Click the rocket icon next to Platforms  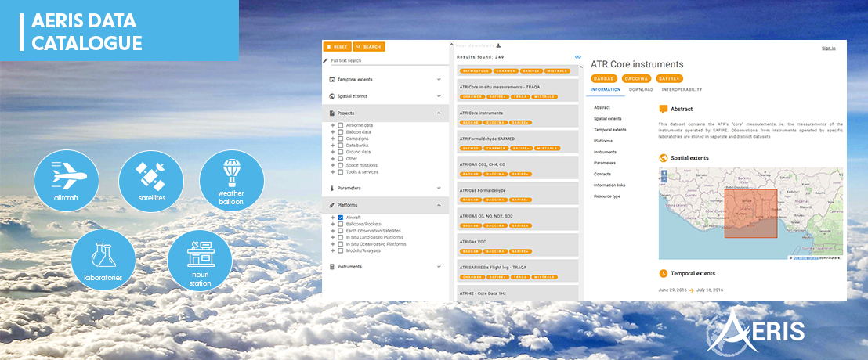point(332,205)
